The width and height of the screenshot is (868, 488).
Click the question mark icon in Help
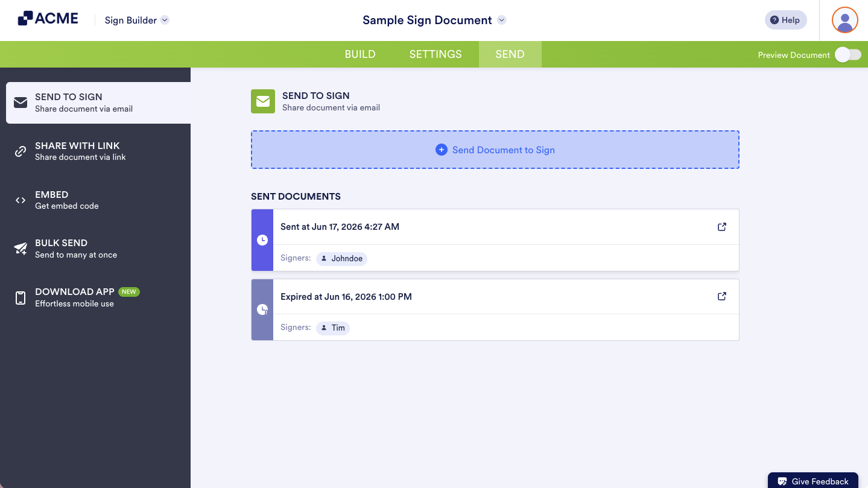tap(775, 20)
